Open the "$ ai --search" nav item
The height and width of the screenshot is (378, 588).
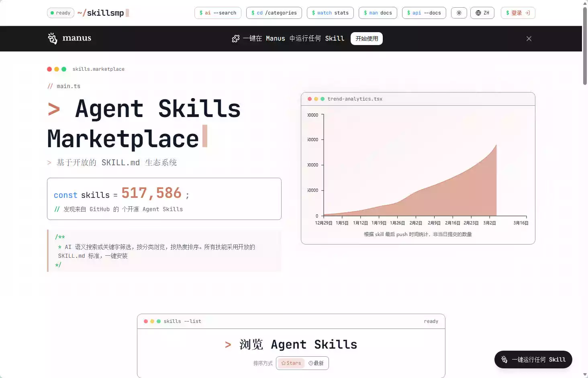[218, 13]
